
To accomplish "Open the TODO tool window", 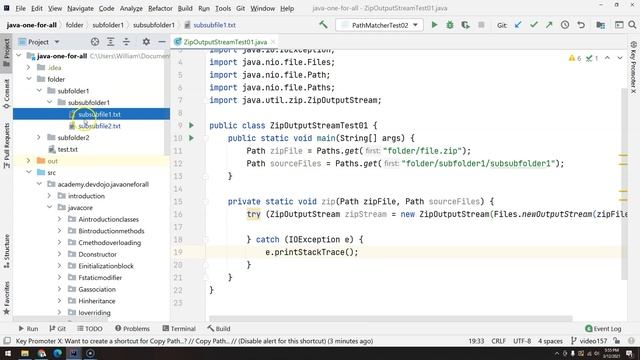I will (x=89, y=329).
